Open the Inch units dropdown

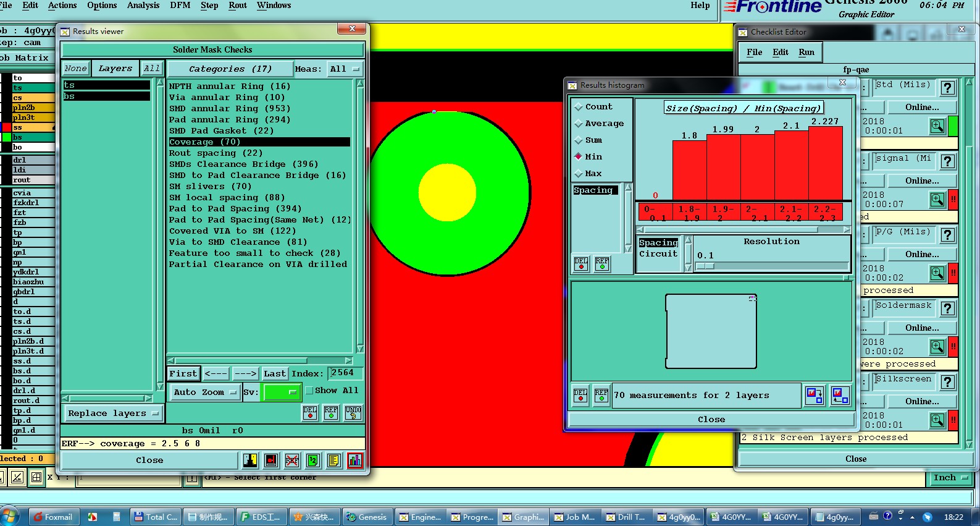(x=950, y=478)
